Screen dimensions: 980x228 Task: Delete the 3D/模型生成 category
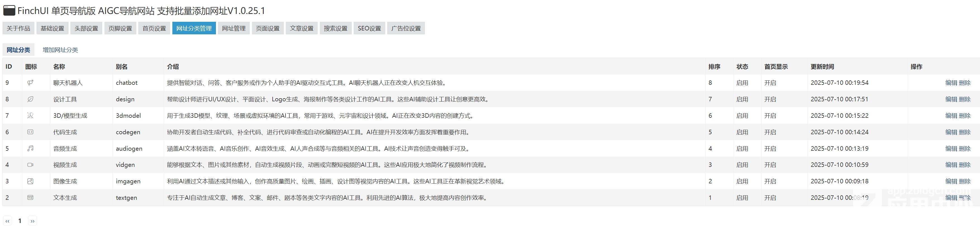click(x=964, y=116)
